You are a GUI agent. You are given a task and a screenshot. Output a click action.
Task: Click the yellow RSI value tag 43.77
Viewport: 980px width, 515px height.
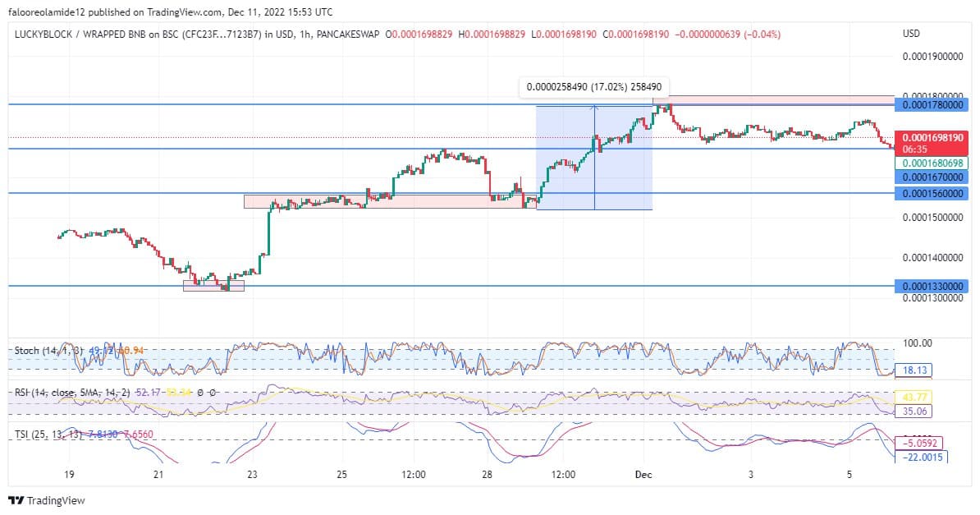pyautogui.click(x=914, y=397)
